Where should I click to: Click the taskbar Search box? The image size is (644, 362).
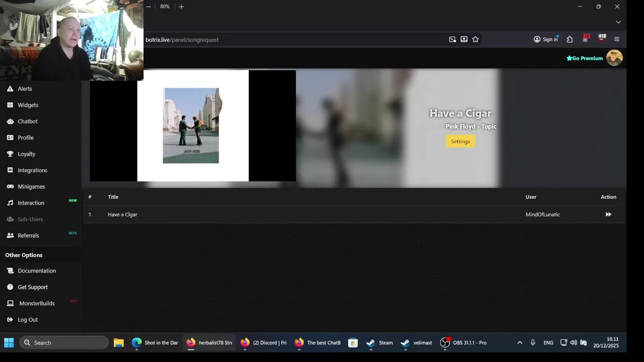[64, 343]
